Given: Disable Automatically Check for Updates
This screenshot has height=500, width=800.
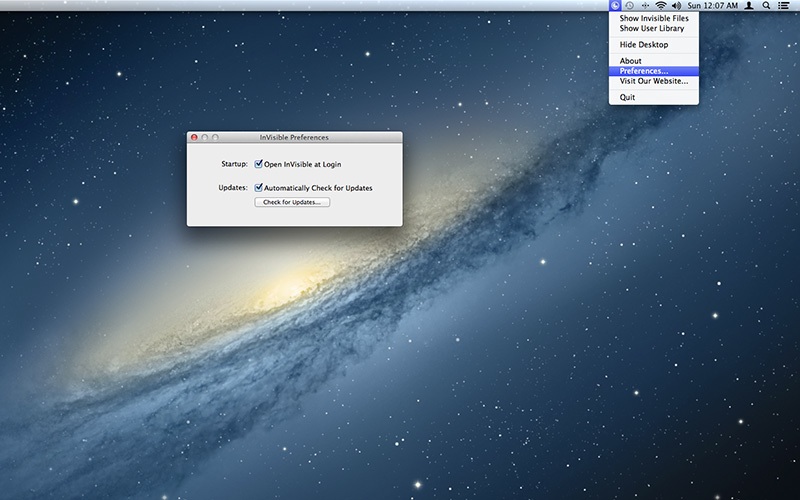Looking at the screenshot, I should pos(259,187).
